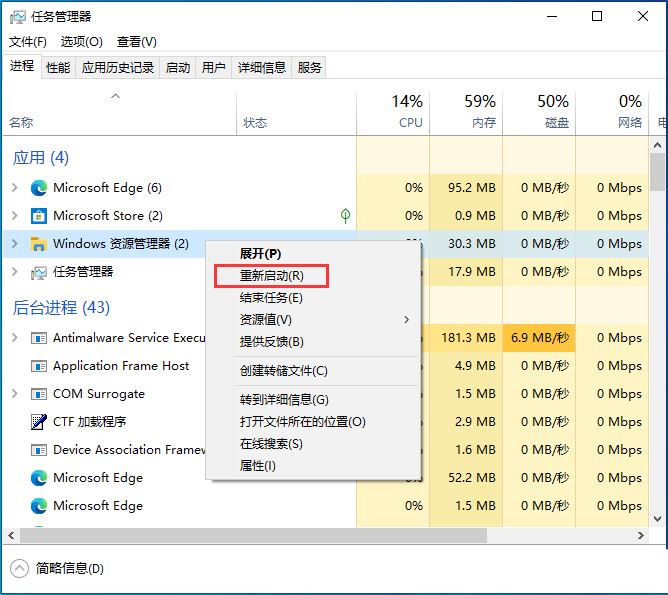Expand the Microsoft Edge (6) group
Viewport: 668px width, 595px height.
(x=15, y=187)
